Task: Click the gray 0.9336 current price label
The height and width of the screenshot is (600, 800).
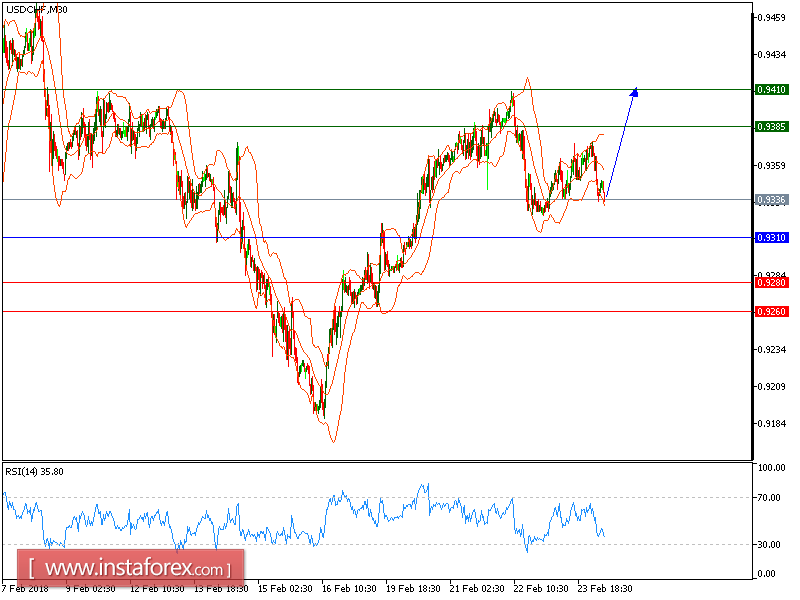Action: (772, 199)
